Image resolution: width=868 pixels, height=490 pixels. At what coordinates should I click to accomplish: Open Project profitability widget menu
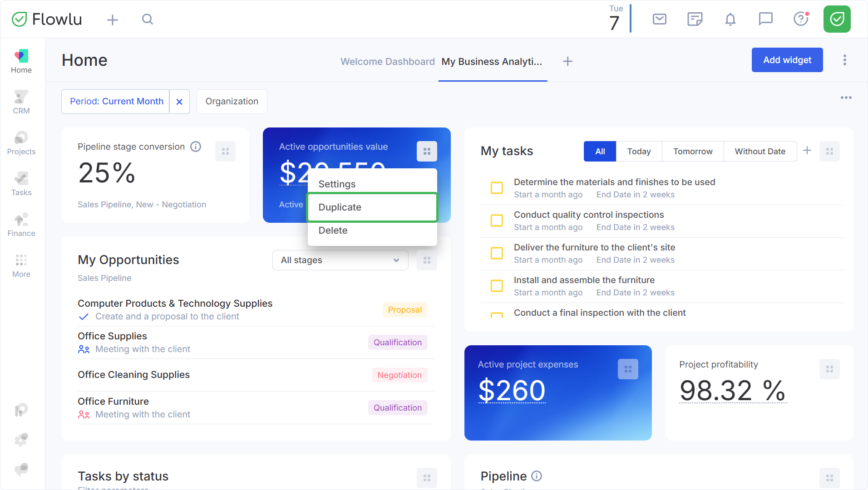click(829, 369)
